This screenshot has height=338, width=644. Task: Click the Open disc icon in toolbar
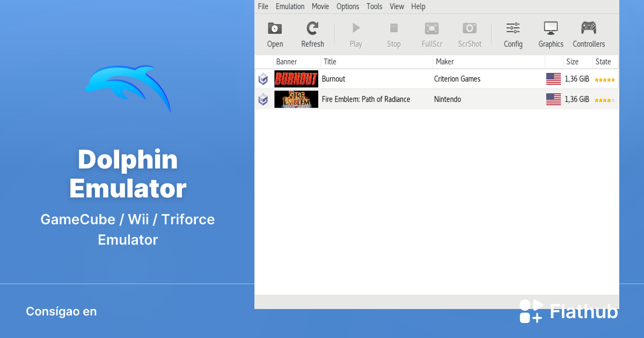[275, 29]
